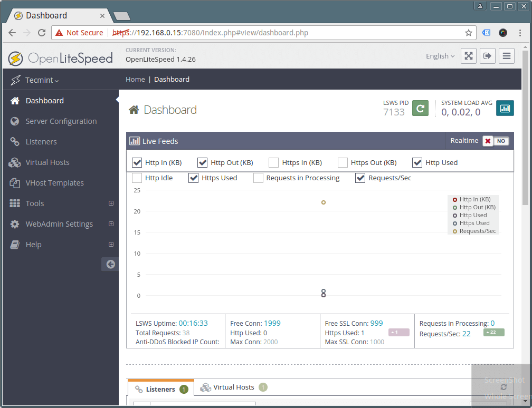Click the Home breadcrumb link
Viewport: 532px width, 408px height.
tap(135, 79)
